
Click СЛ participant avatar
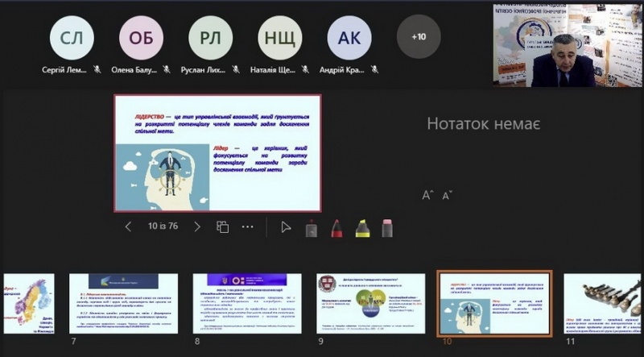click(x=72, y=38)
